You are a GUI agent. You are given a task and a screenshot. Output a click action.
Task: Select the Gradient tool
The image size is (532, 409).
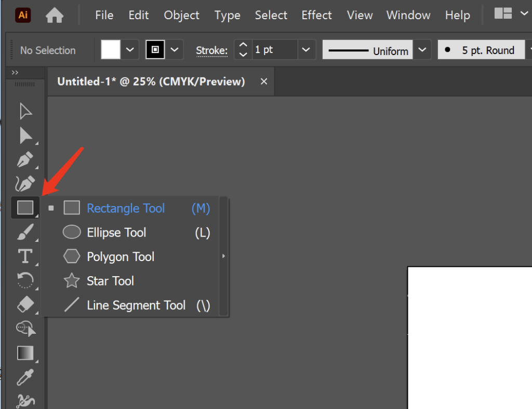(25, 353)
